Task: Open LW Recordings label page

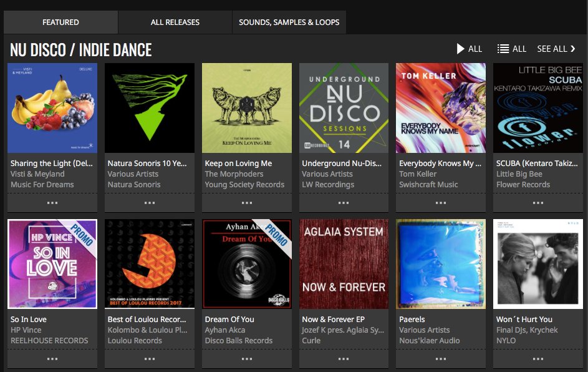Action: click(328, 184)
